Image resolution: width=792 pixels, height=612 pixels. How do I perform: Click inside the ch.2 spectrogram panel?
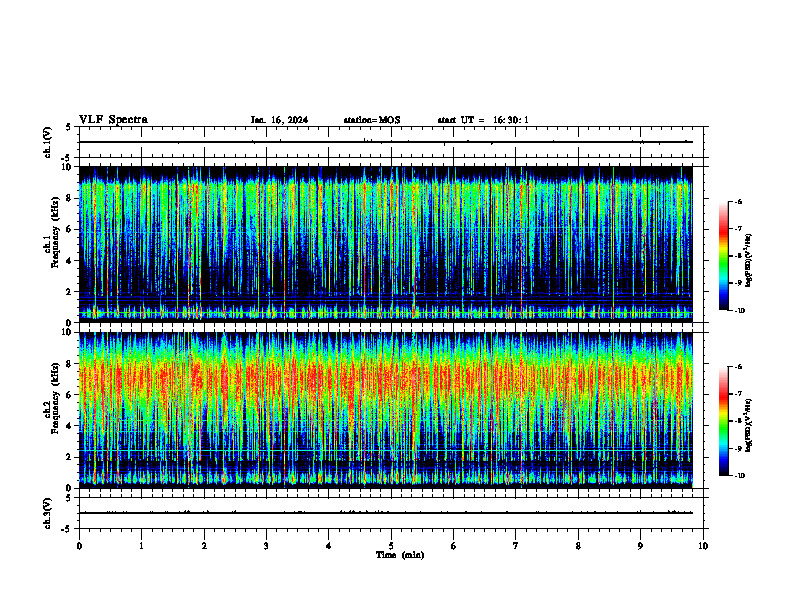(386, 410)
